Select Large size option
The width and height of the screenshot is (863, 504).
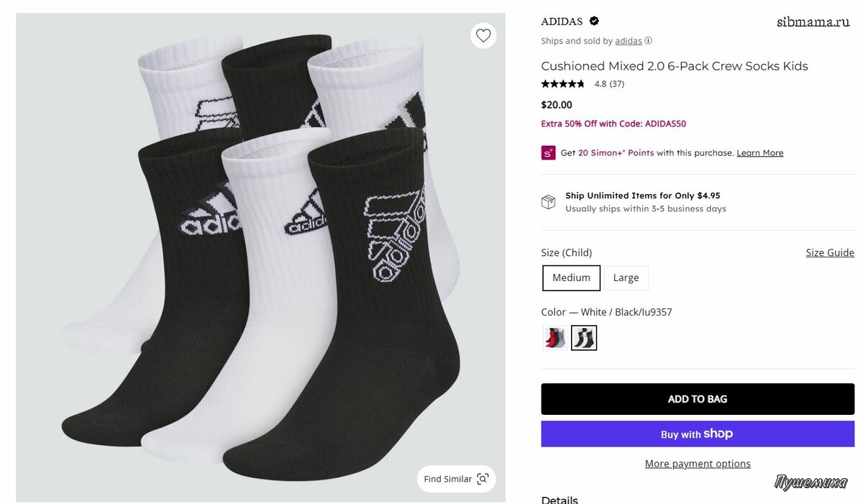[626, 278]
